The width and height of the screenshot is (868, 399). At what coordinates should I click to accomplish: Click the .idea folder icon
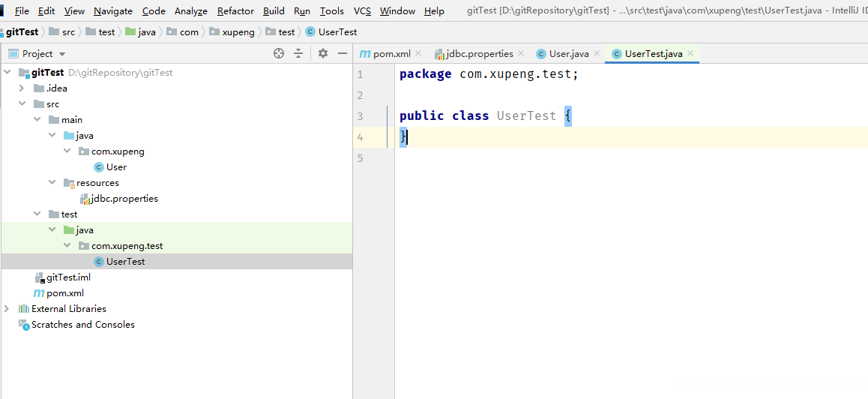pos(39,88)
